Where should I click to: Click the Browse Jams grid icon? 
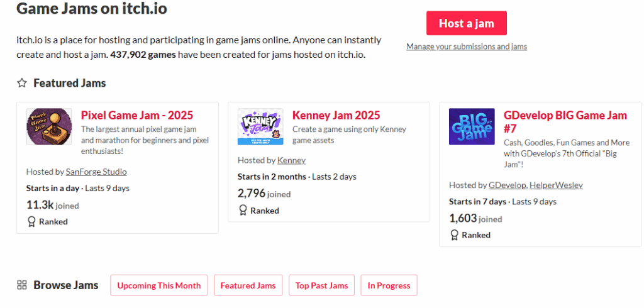click(22, 285)
